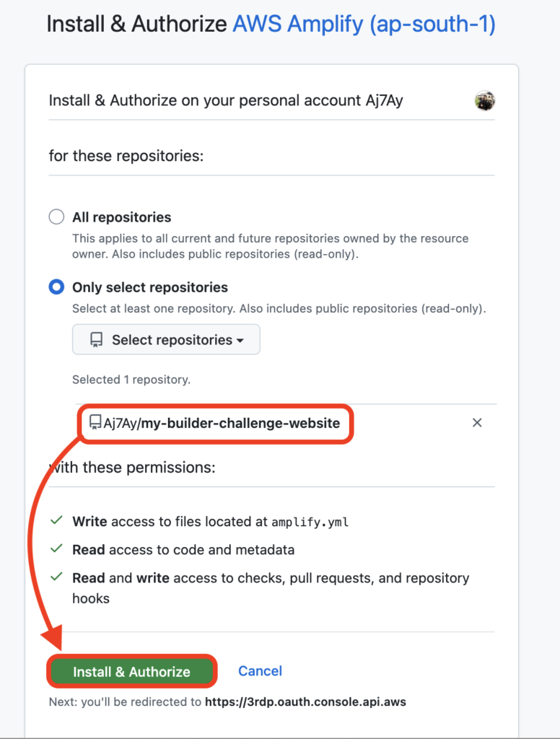Click the my-builder-challenge-website repository name

pos(240,423)
